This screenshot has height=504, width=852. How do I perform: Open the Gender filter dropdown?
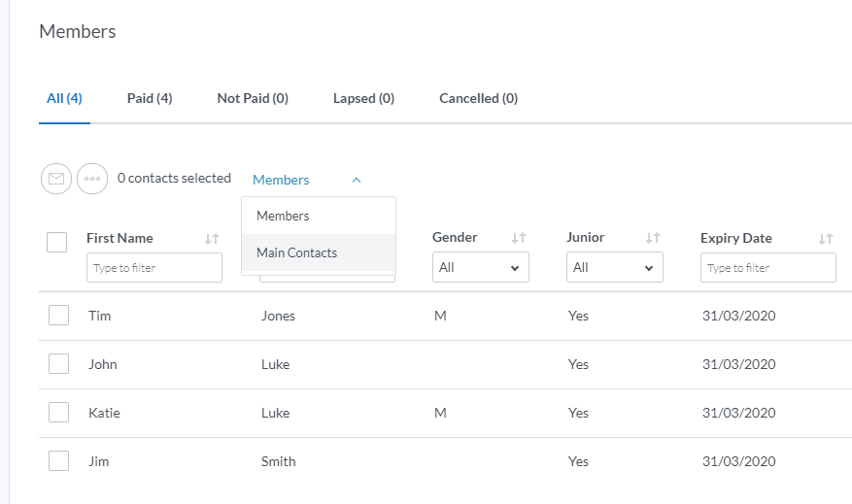[x=480, y=267]
